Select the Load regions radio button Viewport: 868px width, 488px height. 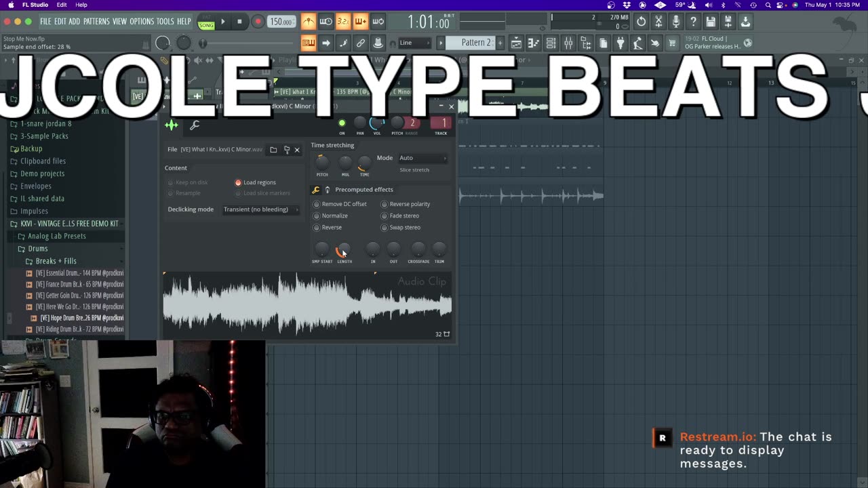238,182
